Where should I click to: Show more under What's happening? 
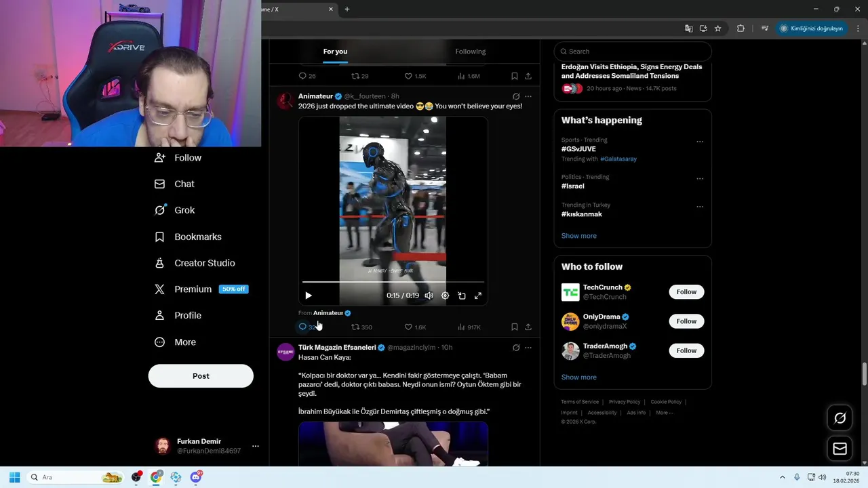579,236
